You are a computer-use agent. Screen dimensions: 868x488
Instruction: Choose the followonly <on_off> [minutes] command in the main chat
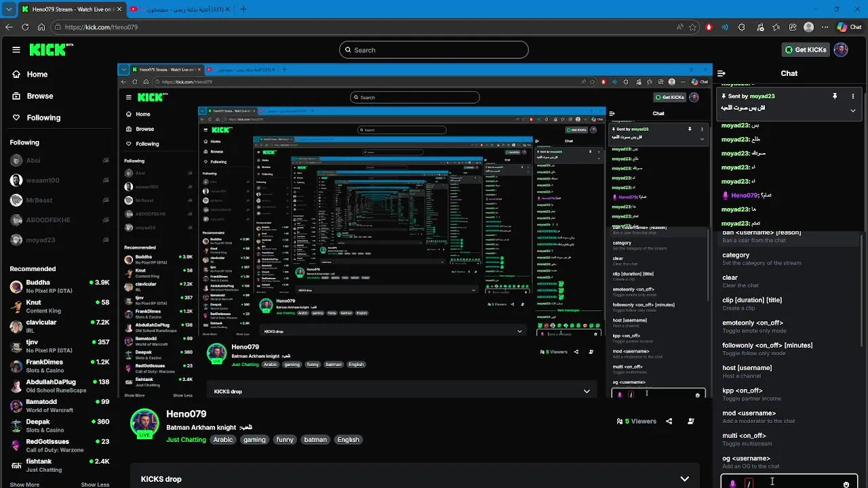[789, 349]
